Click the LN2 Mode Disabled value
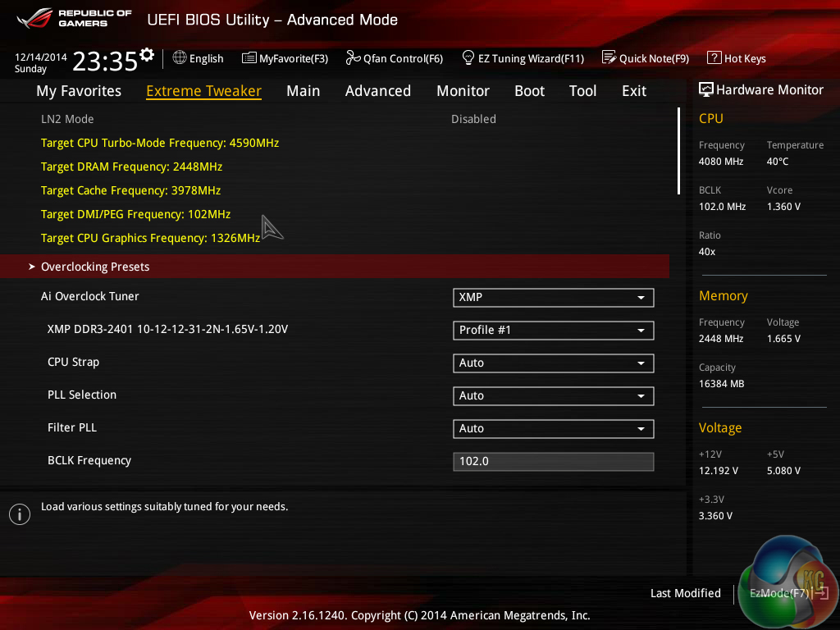This screenshot has height=630, width=840. point(473,119)
